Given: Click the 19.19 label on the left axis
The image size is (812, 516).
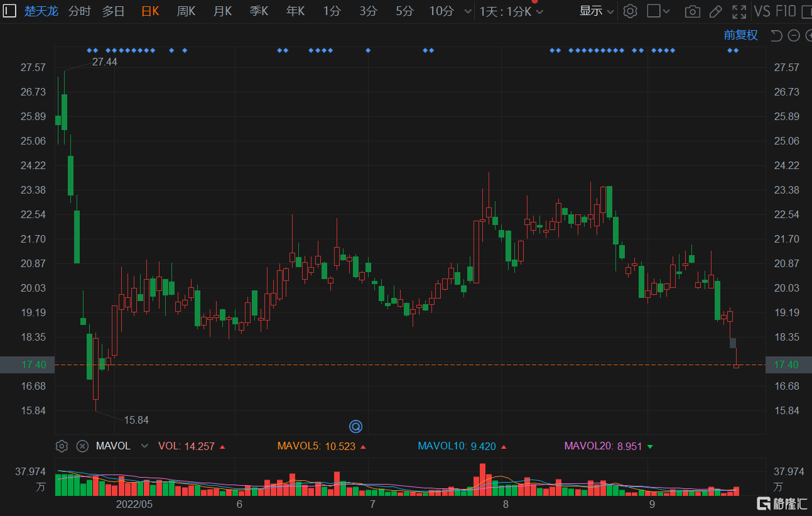Looking at the screenshot, I should click(x=33, y=312).
